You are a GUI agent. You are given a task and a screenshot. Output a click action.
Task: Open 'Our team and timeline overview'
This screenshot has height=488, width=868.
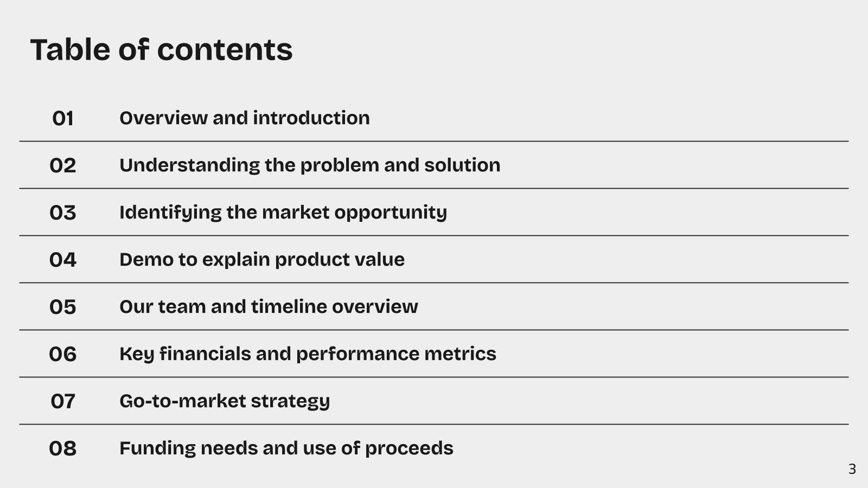click(269, 306)
